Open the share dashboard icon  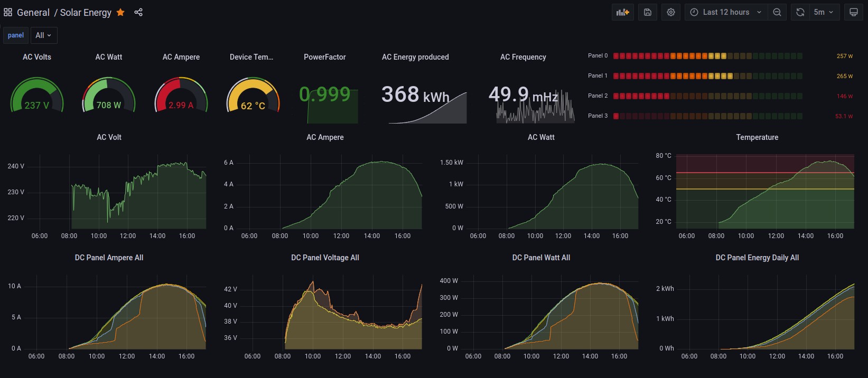point(138,12)
